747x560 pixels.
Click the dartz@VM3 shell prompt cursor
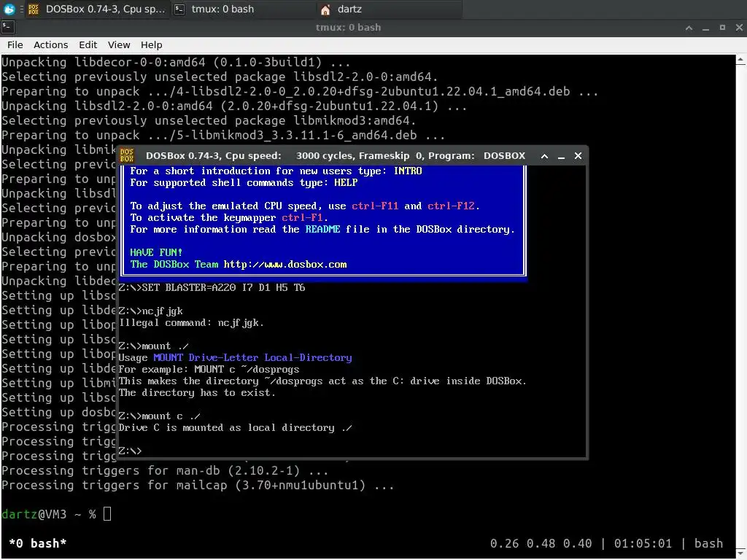(x=107, y=514)
